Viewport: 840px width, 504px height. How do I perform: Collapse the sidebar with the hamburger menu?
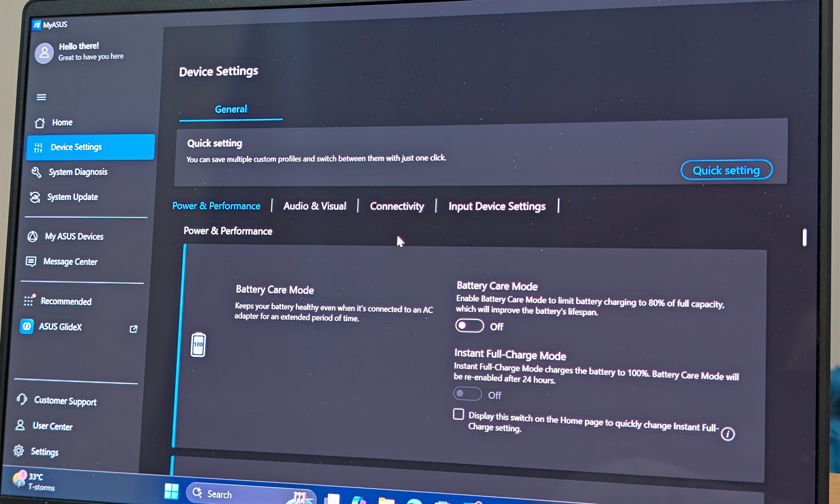[41, 97]
